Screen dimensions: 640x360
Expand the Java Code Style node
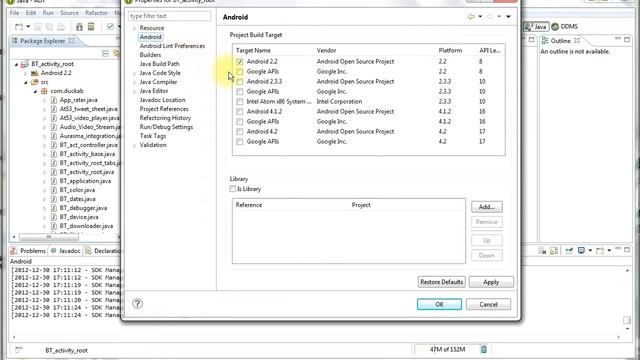tap(134, 73)
